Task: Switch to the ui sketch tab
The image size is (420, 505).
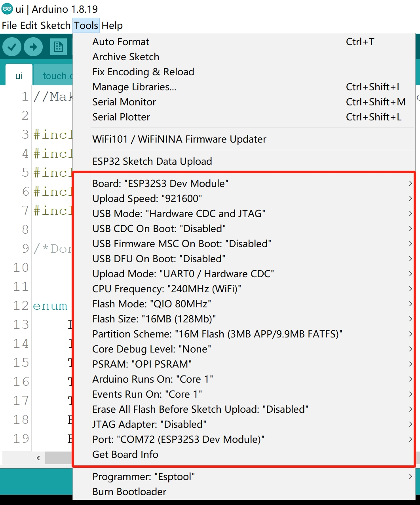Action: click(19, 76)
